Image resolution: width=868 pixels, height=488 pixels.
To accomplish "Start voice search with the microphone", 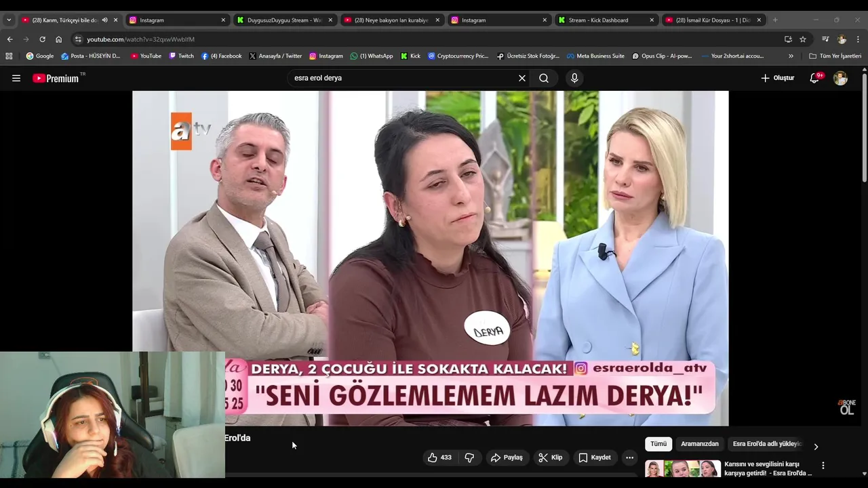I will click(x=574, y=78).
